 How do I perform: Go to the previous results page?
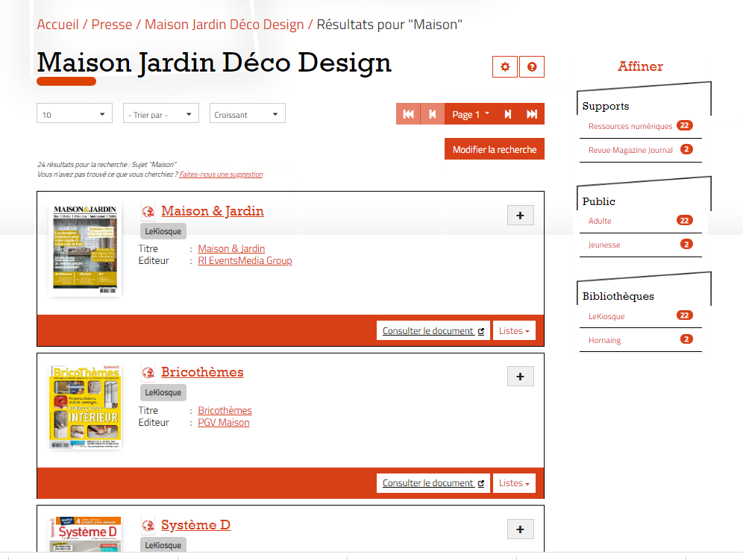click(432, 114)
